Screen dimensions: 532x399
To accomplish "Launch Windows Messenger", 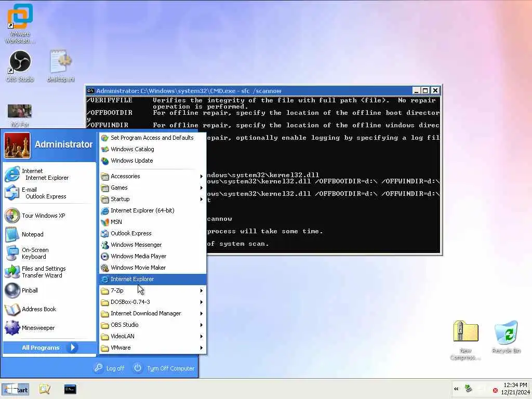I will [x=152, y=245].
